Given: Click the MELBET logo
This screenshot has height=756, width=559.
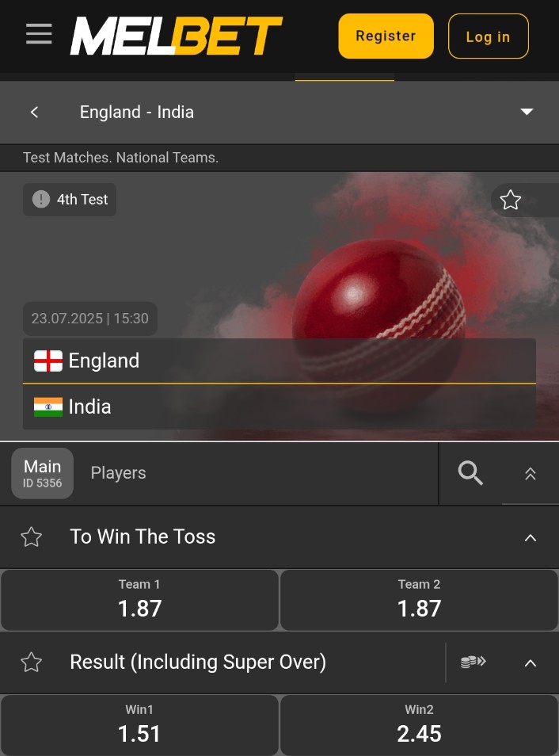Looking at the screenshot, I should (176, 36).
